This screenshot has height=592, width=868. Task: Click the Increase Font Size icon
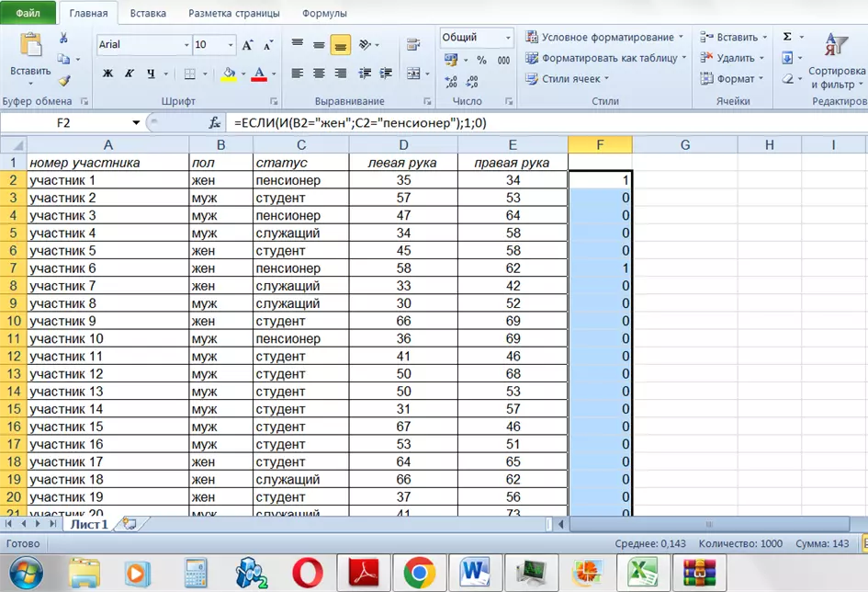[x=247, y=44]
